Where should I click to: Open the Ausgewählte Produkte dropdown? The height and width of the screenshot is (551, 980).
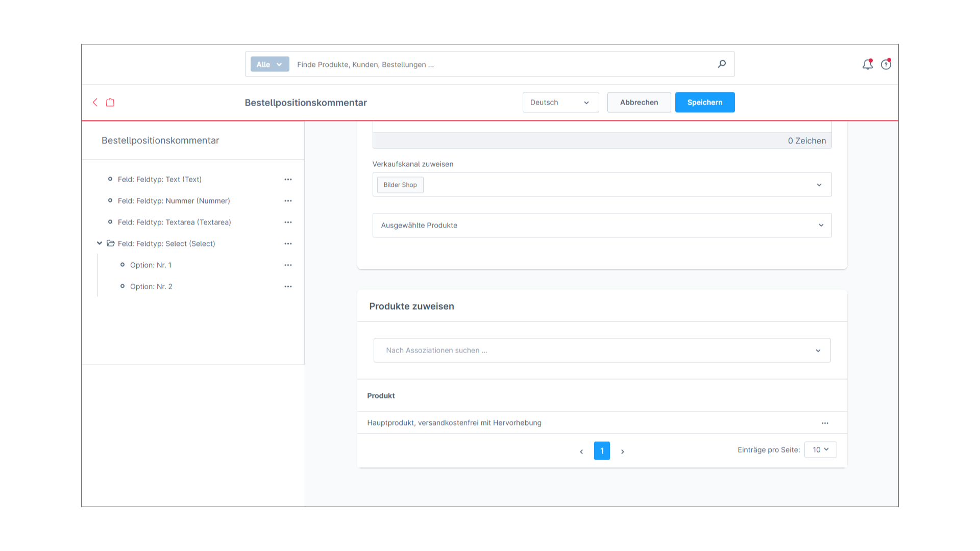tap(602, 225)
